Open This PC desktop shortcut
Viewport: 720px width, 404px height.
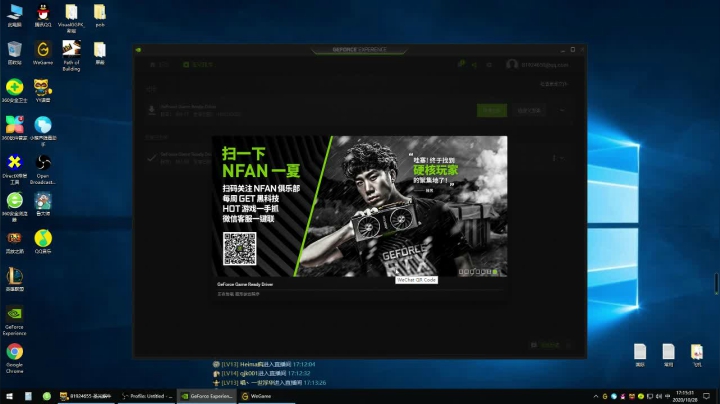pos(14,15)
